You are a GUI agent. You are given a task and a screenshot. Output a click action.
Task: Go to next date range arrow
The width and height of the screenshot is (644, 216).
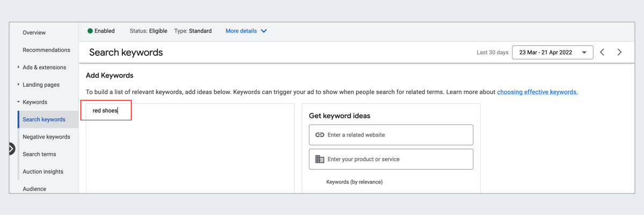(x=619, y=52)
